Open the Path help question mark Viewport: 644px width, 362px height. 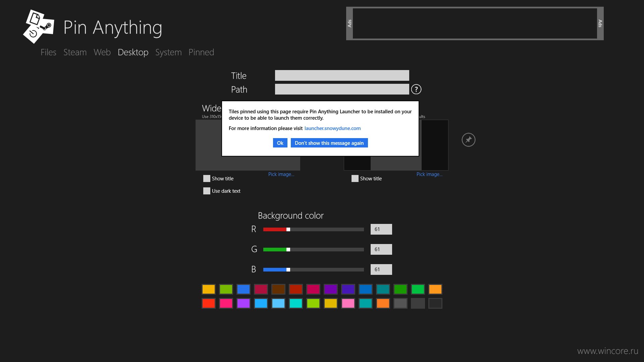tap(416, 89)
